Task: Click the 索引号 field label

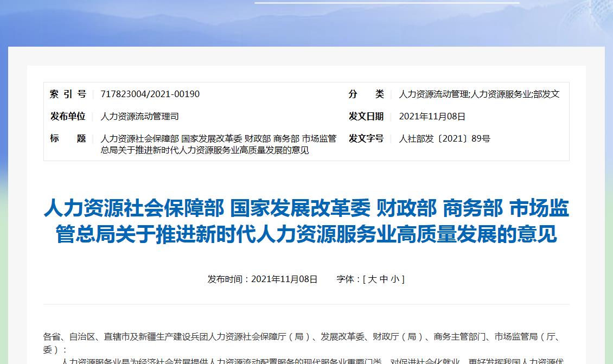Action: (x=68, y=94)
